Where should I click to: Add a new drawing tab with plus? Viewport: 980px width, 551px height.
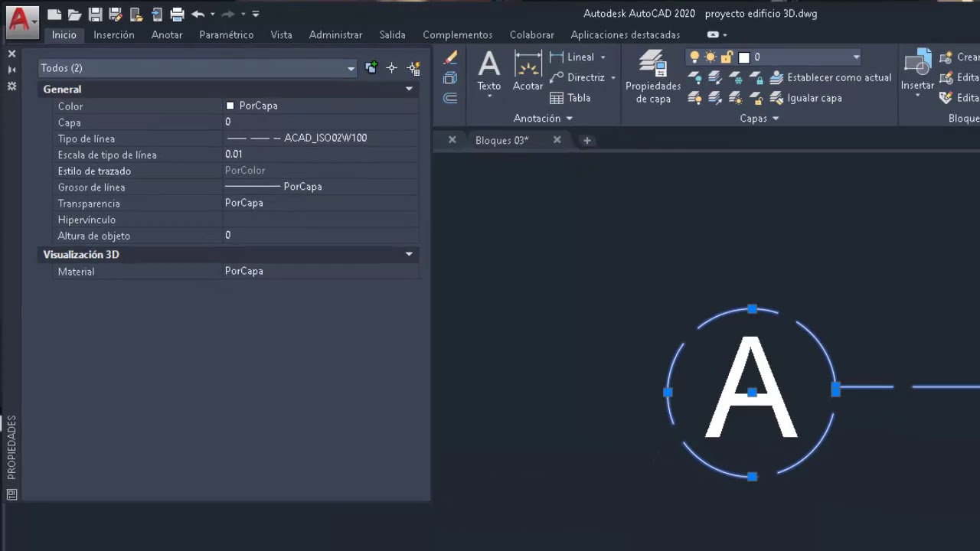587,140
